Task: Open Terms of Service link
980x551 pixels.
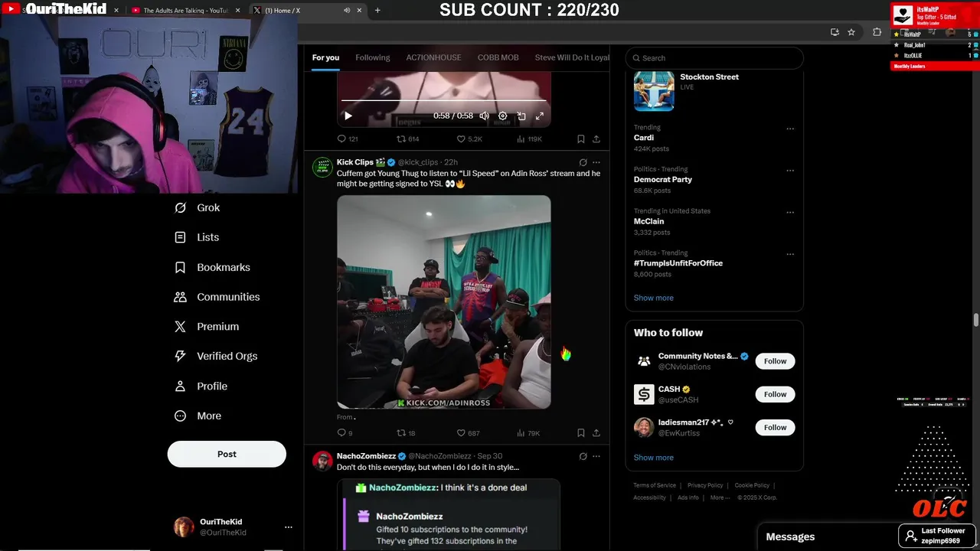Action: click(655, 485)
